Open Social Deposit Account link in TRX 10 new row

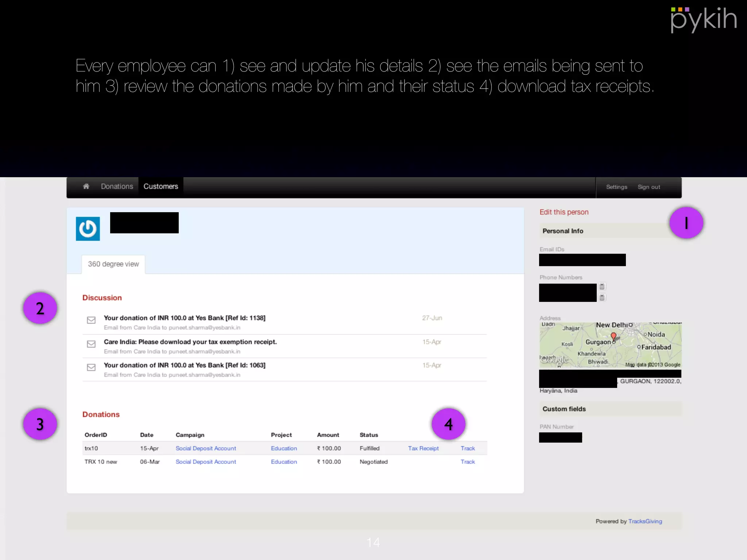[x=206, y=462]
